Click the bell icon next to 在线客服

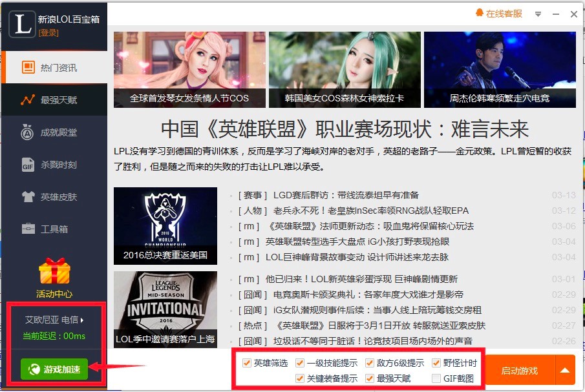480,14
